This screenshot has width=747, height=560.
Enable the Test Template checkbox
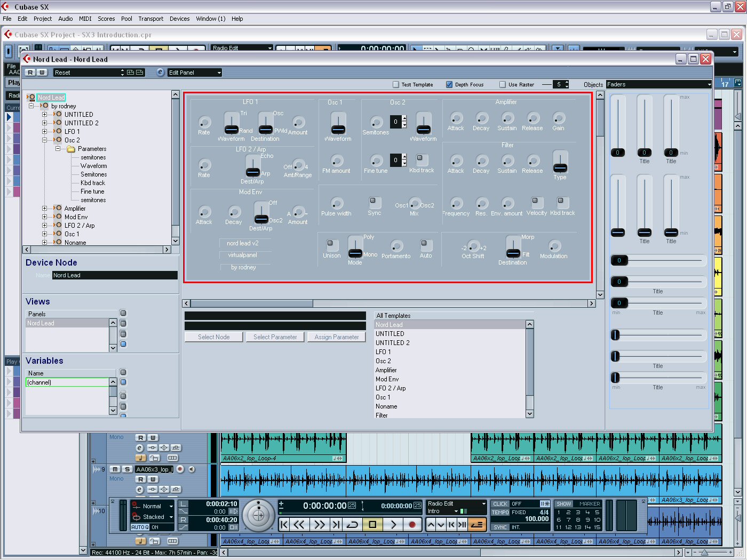point(396,84)
